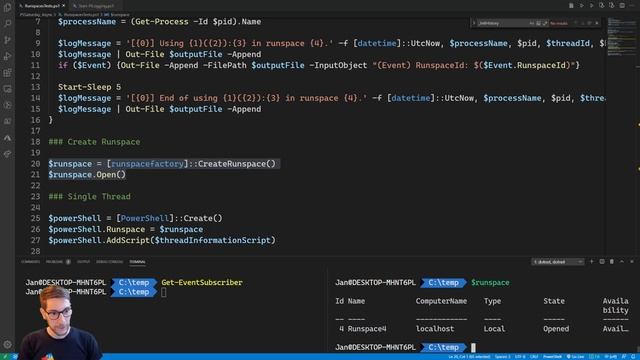
Task: Select the Terminal panel tab
Action: pyautogui.click(x=137, y=262)
